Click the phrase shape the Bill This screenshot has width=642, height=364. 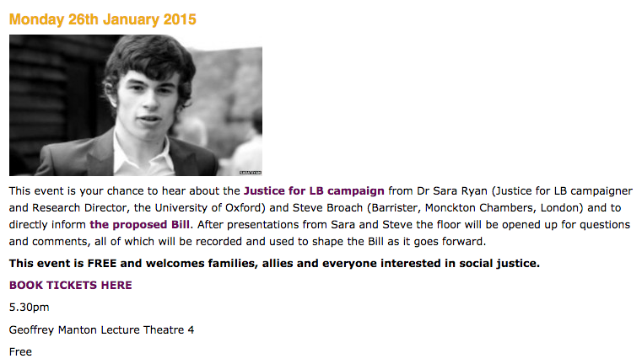click(348, 241)
